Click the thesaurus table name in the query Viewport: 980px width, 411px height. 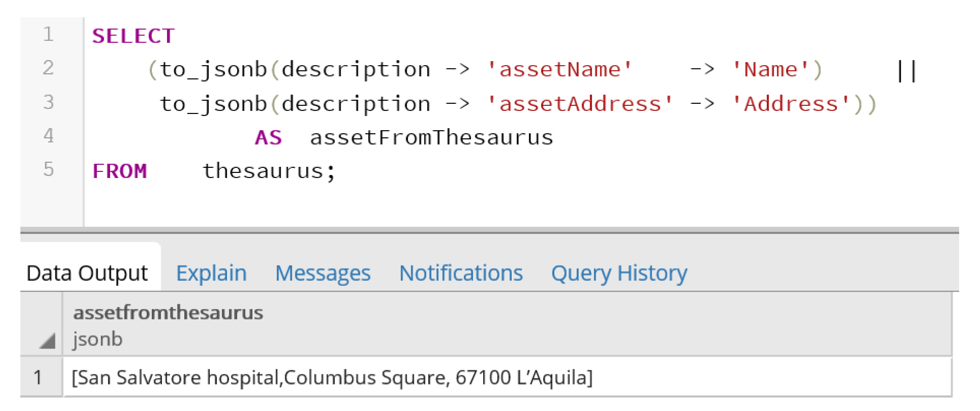(263, 171)
